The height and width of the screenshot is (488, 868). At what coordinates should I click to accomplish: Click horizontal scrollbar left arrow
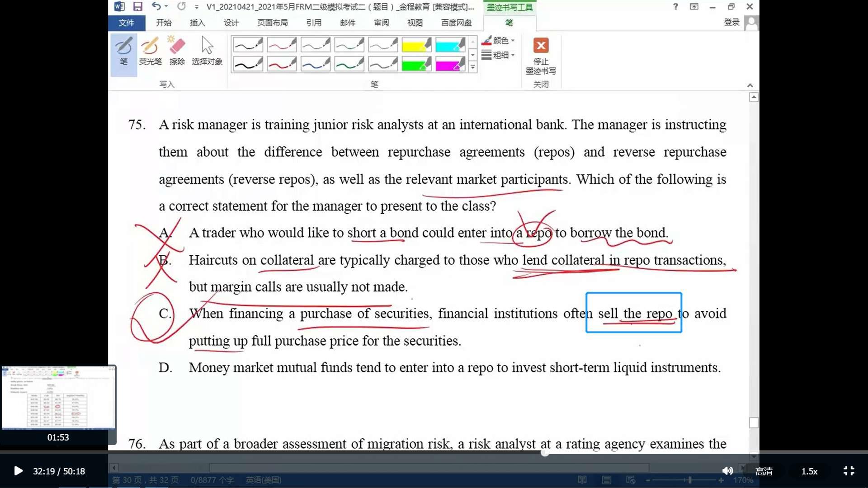(114, 468)
